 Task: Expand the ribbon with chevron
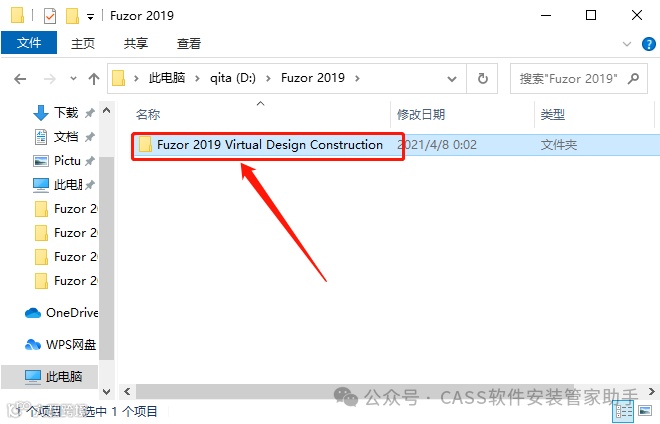click(627, 44)
